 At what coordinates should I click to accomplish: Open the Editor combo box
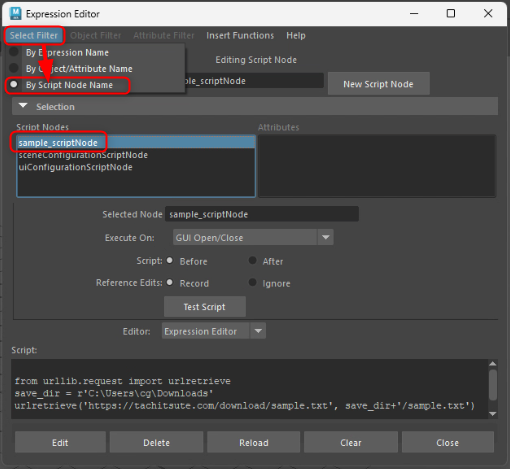pyautogui.click(x=214, y=331)
